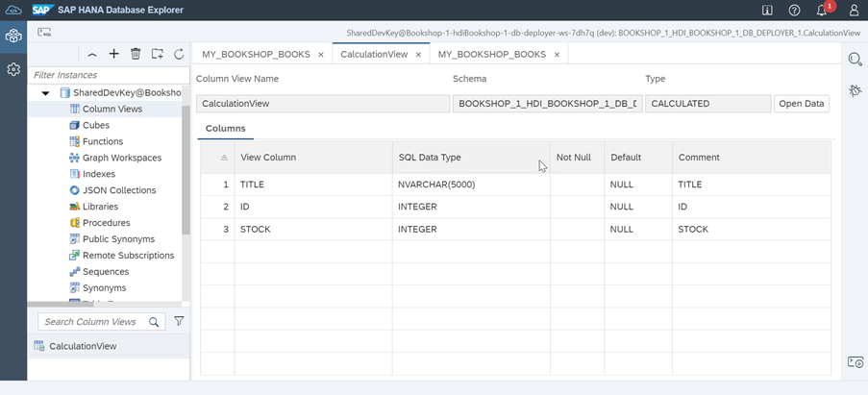Click the Column View Name field
This screenshot has height=395, width=868.
323,104
